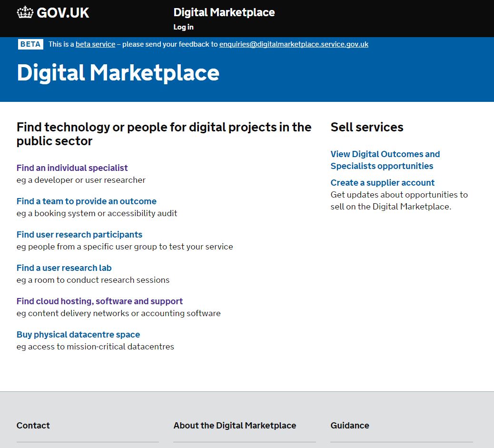Screen dimensions: 494x448
Task: Open the Digital Marketplace header link
Action: pyautogui.click(x=224, y=12)
